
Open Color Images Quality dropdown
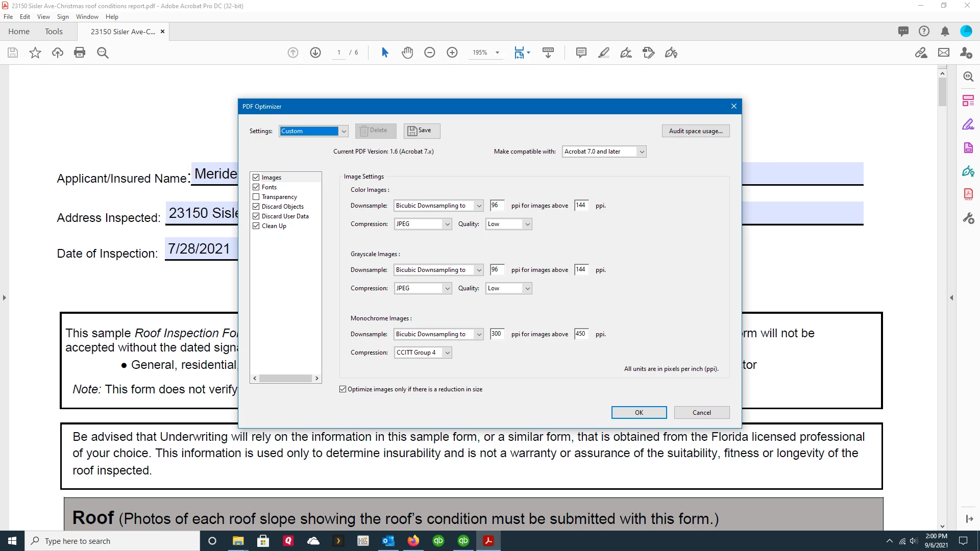pyautogui.click(x=527, y=224)
